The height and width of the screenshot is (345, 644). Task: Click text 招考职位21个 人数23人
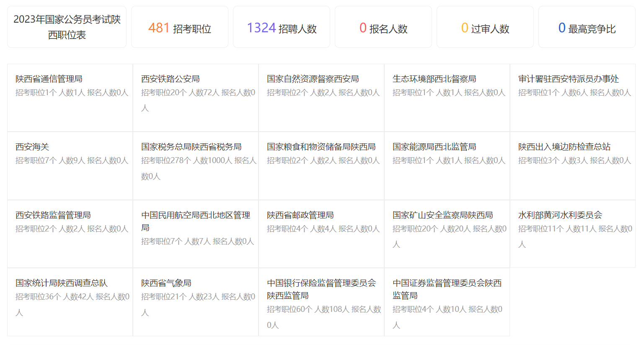pos(180,297)
